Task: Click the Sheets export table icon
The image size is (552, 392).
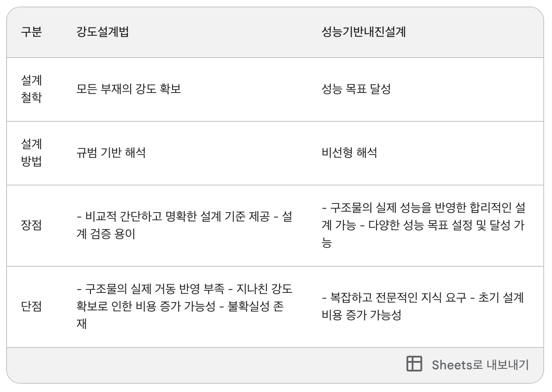Action: click(x=414, y=364)
